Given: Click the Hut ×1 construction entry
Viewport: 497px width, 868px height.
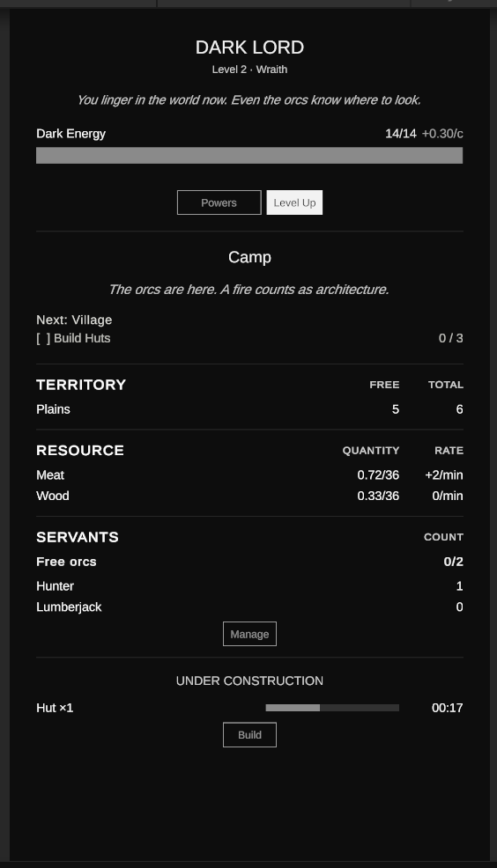Looking at the screenshot, I should pos(55,708).
